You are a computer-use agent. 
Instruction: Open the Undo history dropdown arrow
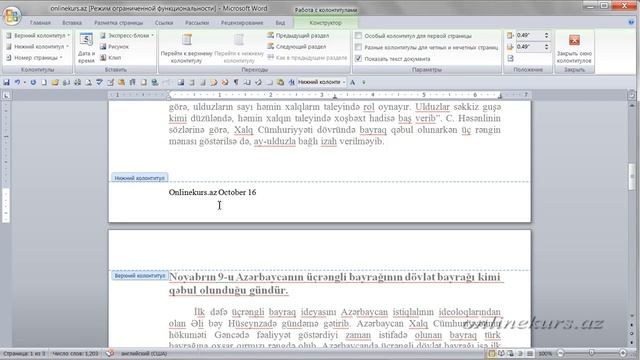click(24, 82)
